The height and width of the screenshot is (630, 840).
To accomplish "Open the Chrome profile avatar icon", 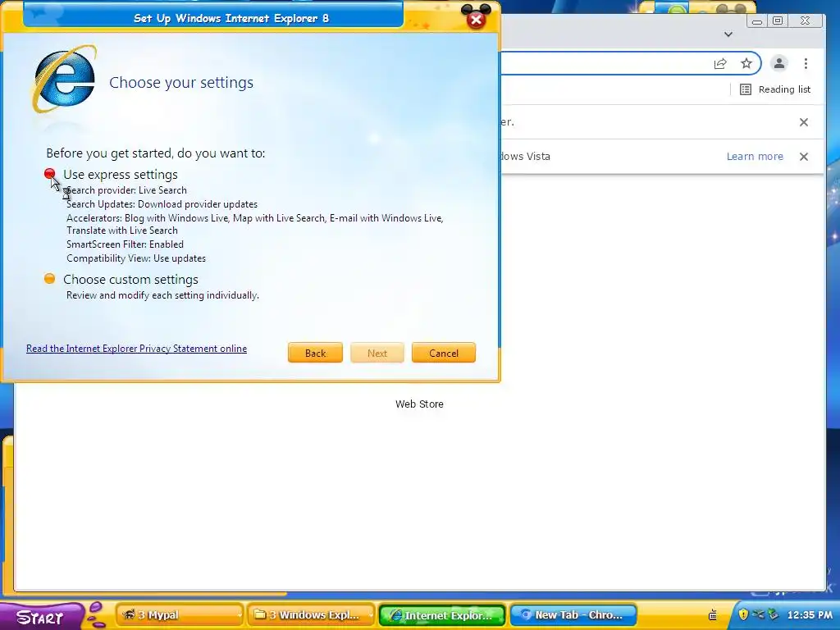I will point(779,63).
